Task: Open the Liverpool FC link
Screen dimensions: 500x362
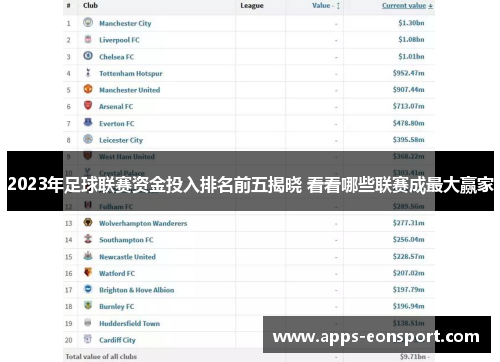Action: pos(119,40)
